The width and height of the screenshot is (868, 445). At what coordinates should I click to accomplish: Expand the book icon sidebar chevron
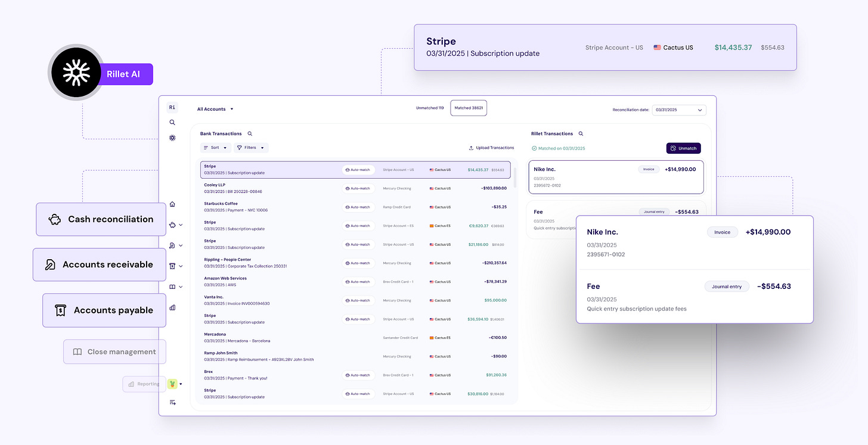[181, 287]
